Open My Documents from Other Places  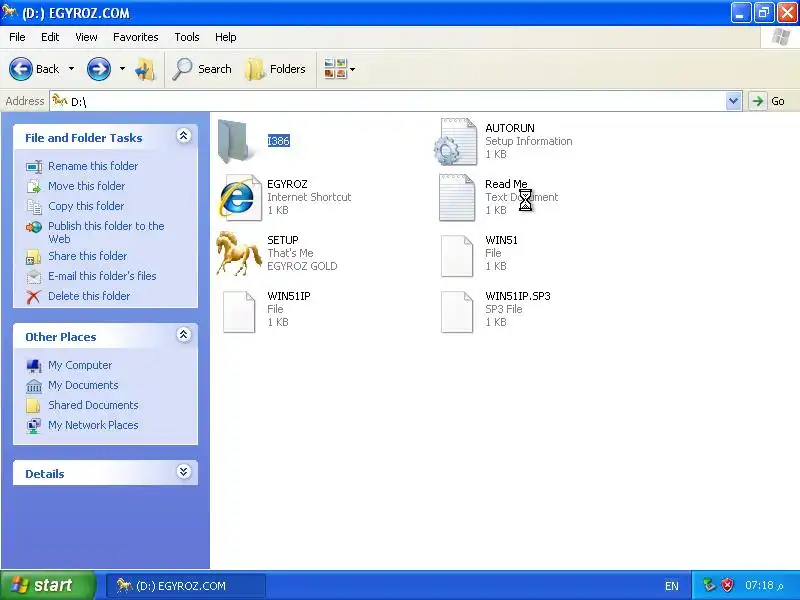coord(83,385)
